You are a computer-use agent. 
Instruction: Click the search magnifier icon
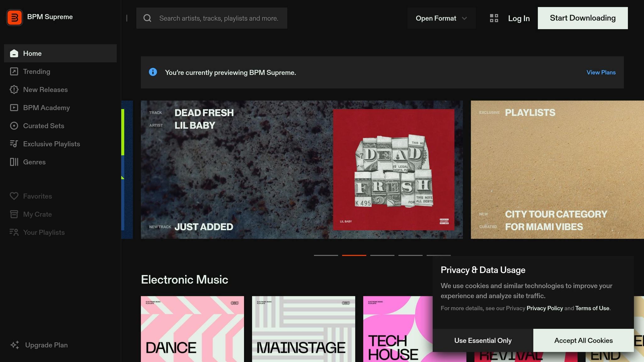(x=147, y=18)
